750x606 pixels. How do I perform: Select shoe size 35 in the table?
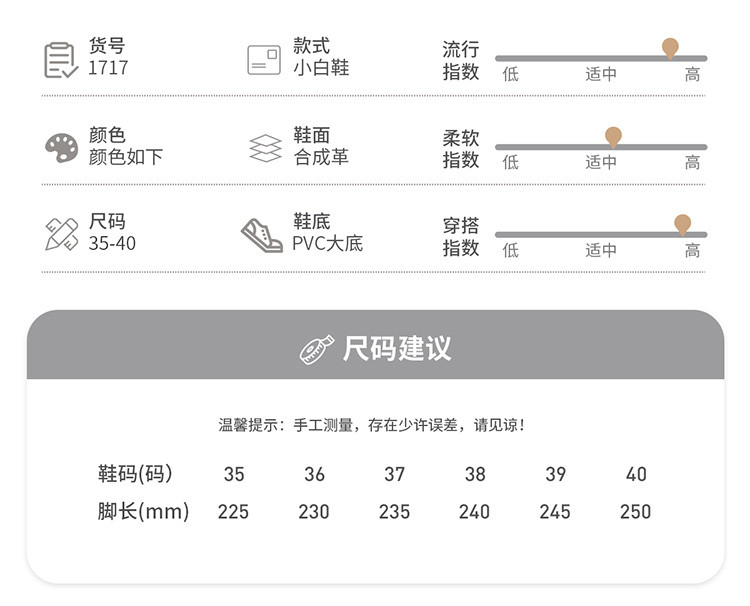pos(234,474)
